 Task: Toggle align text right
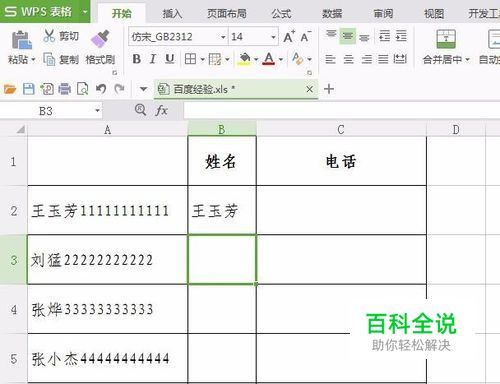coord(366,59)
